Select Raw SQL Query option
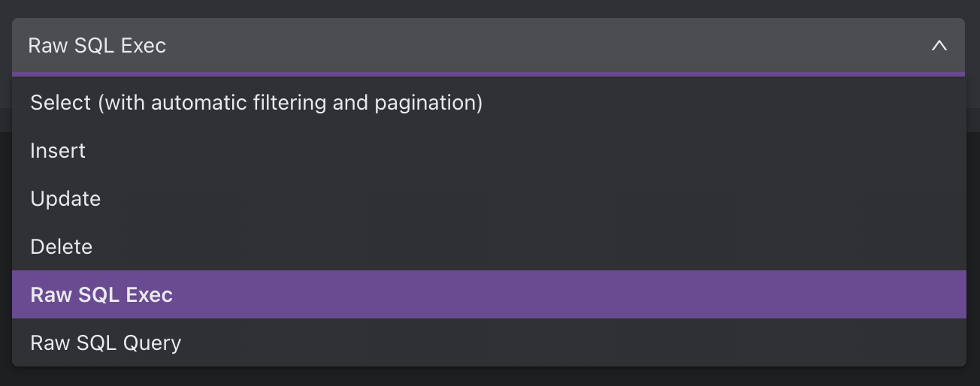Viewport: 980px width, 386px height. pos(488,342)
